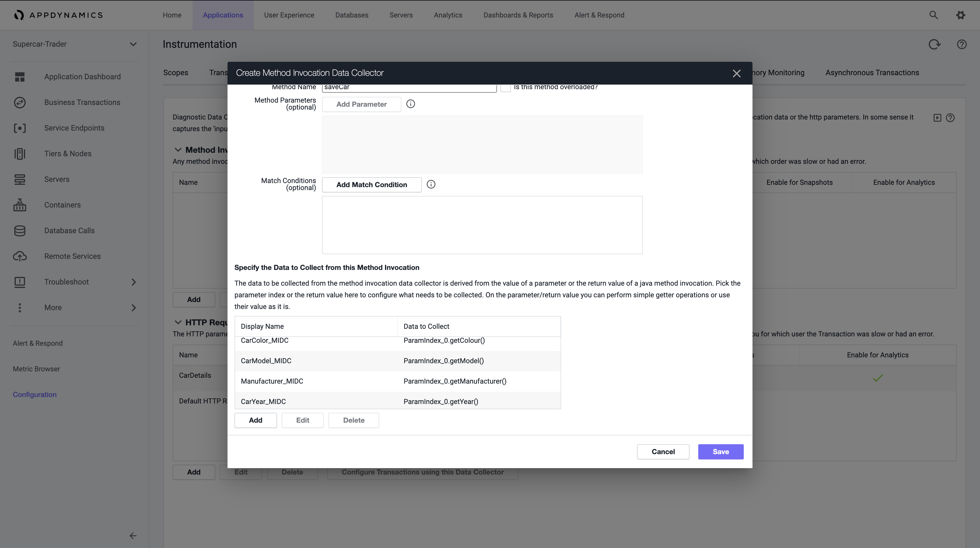Click the More three-dots icon
The image size is (980, 548).
coord(20,308)
